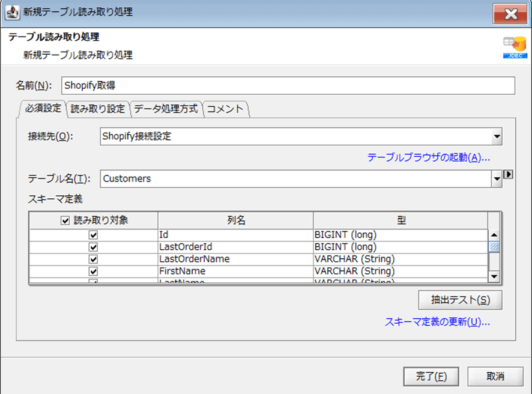Click BIGINT (long) type of Id row
The width and height of the screenshot is (532, 394).
[x=401, y=235]
